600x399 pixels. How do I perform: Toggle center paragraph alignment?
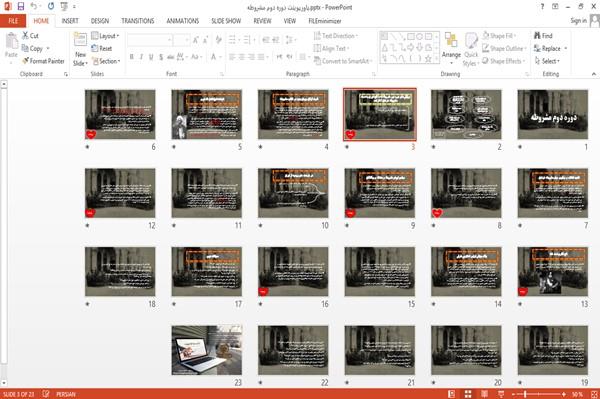[241, 57]
